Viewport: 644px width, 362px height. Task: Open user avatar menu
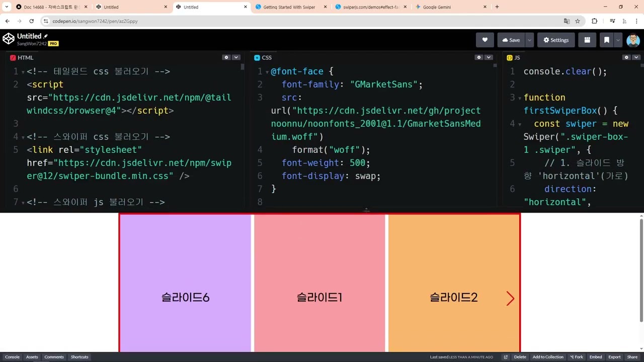[x=633, y=40]
